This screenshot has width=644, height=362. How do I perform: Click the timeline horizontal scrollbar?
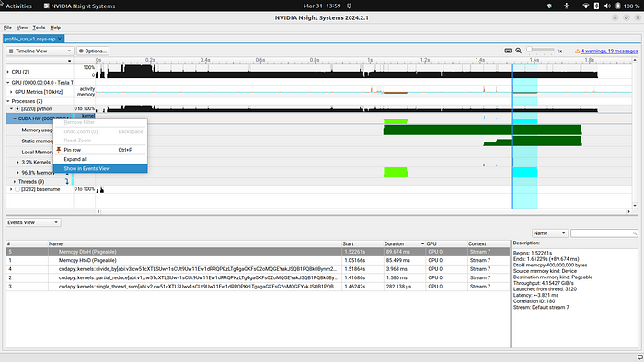363,211
